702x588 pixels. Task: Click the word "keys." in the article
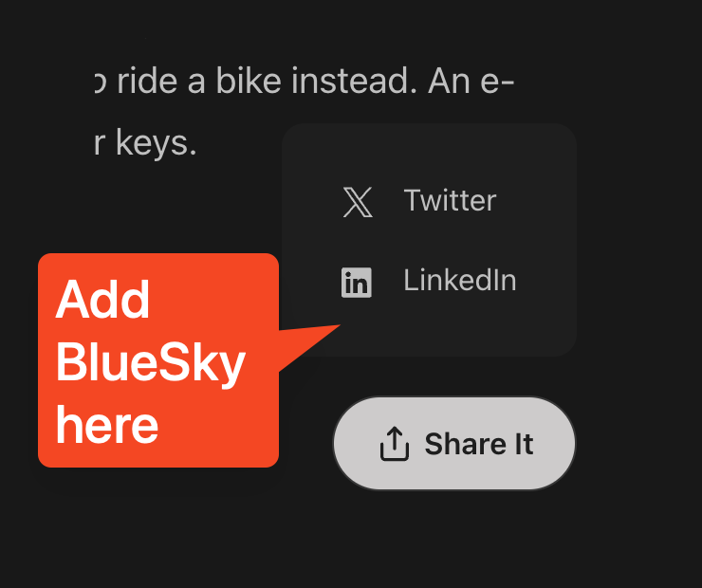(x=157, y=143)
